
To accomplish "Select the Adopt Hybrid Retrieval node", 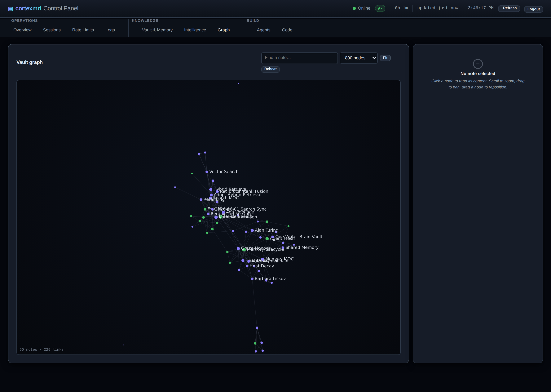I will point(211,195).
